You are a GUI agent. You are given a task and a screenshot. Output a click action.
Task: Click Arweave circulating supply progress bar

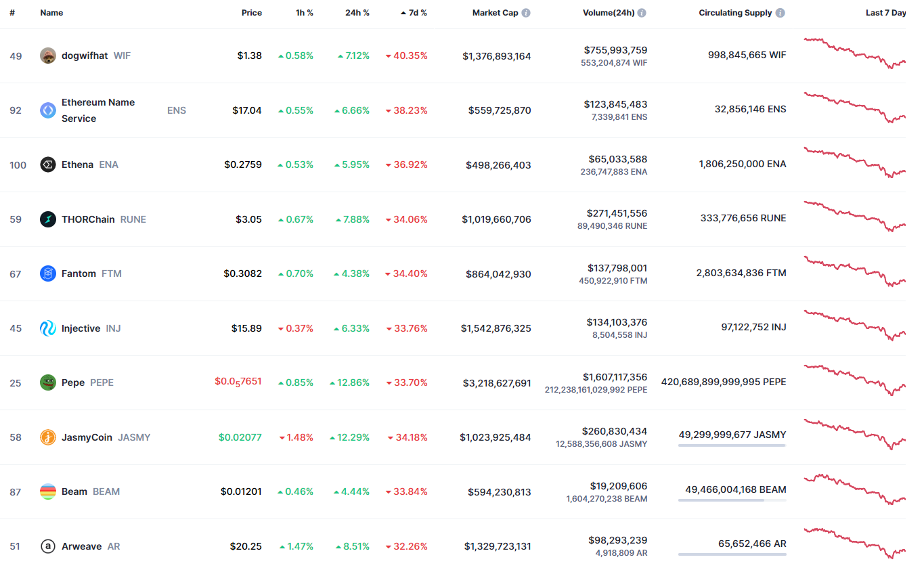coord(732,554)
